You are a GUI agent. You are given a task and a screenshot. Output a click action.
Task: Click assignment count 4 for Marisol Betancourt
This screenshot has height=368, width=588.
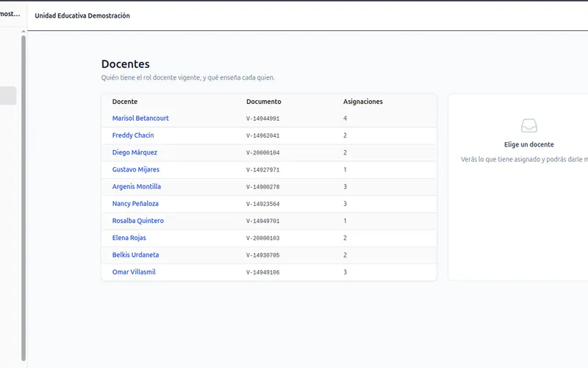(345, 118)
